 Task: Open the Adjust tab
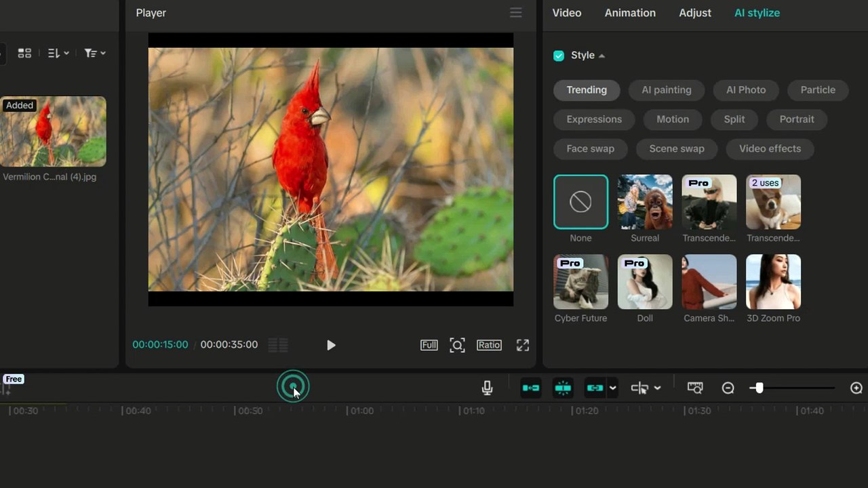[695, 13]
